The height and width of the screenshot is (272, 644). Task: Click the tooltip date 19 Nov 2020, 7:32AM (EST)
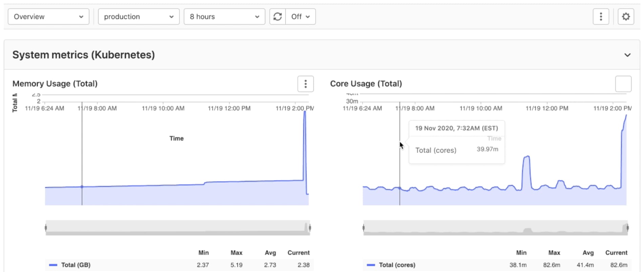click(x=457, y=128)
